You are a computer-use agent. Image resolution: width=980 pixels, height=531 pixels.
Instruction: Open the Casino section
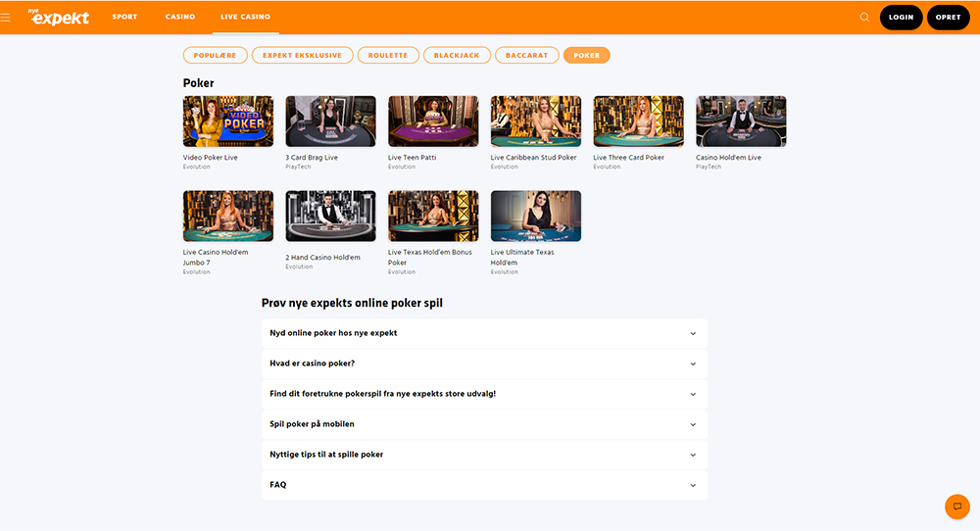(180, 17)
